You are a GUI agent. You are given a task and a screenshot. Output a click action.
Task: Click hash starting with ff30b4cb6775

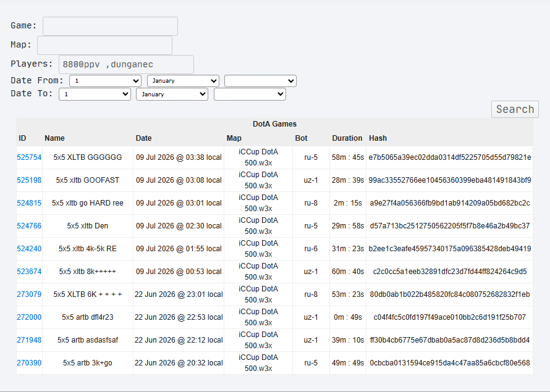point(450,340)
